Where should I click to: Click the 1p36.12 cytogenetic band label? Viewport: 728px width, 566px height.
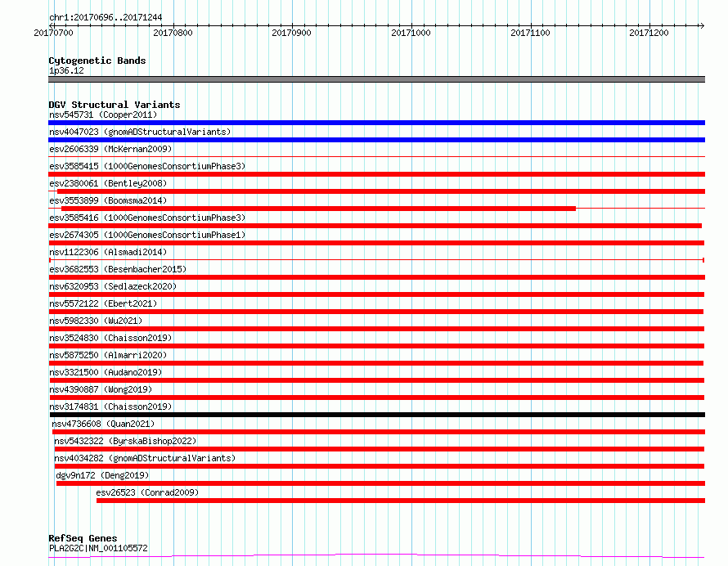click(66, 70)
